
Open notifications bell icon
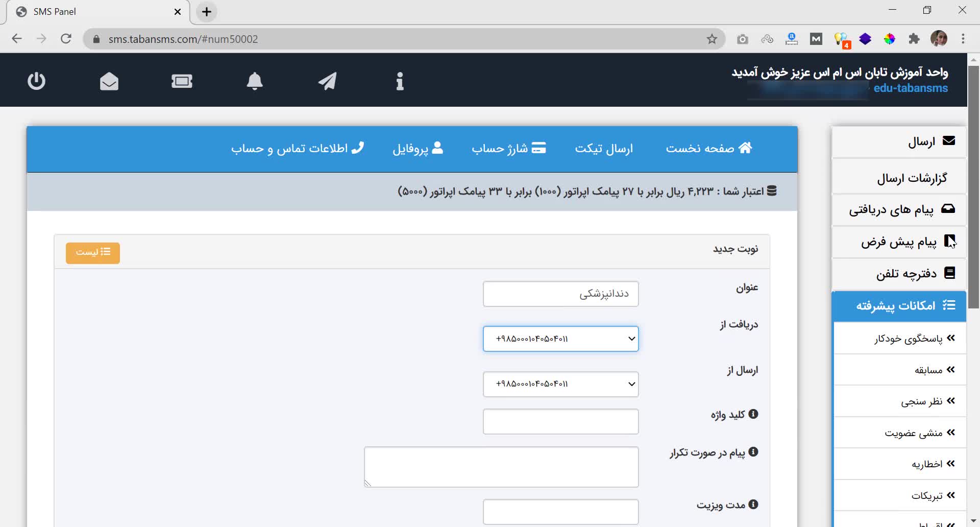tap(255, 81)
